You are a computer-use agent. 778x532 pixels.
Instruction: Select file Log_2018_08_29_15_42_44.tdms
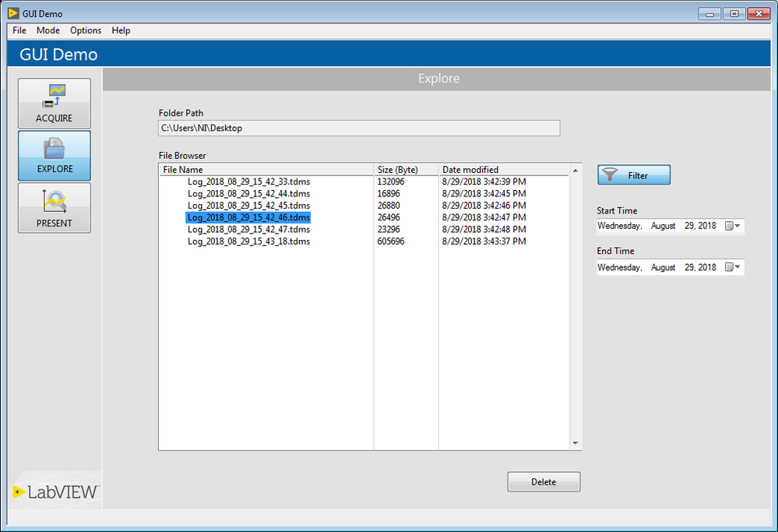click(248, 194)
